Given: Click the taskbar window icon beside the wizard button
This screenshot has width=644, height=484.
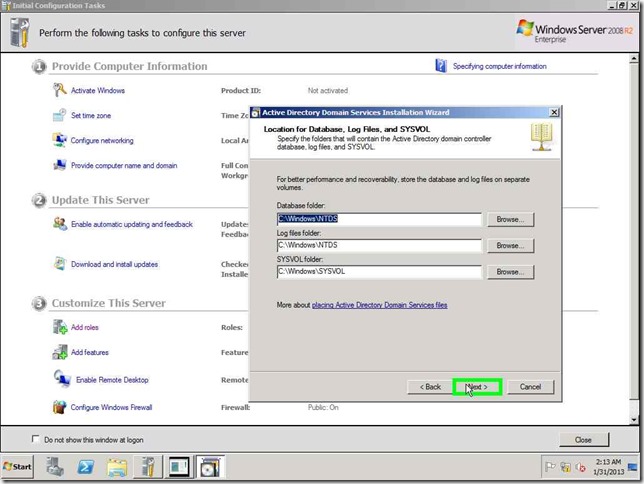Looking at the screenshot, I should point(179,467).
